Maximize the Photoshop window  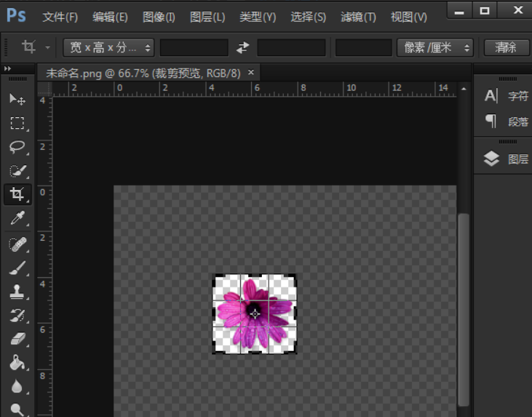click(485, 10)
